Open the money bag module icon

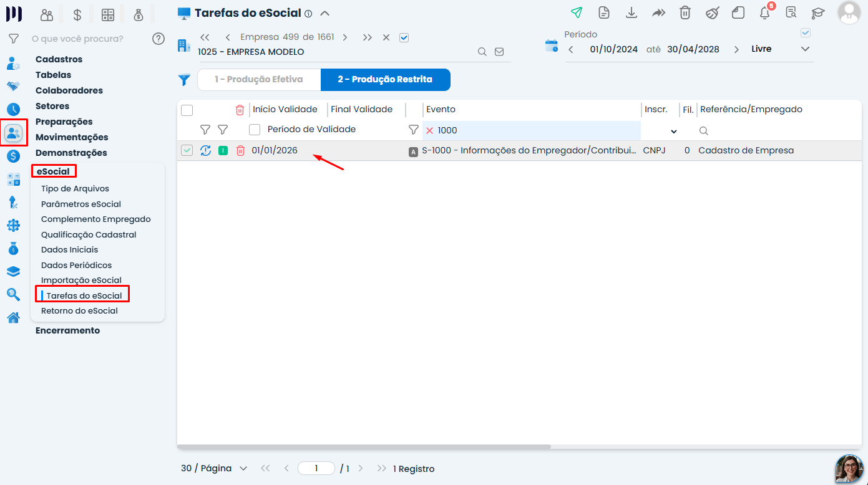point(139,14)
